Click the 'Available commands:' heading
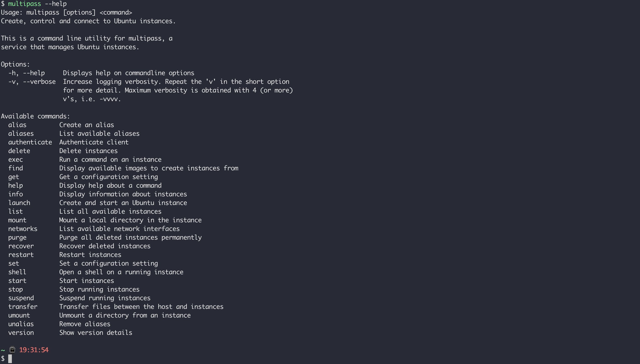 coord(35,116)
